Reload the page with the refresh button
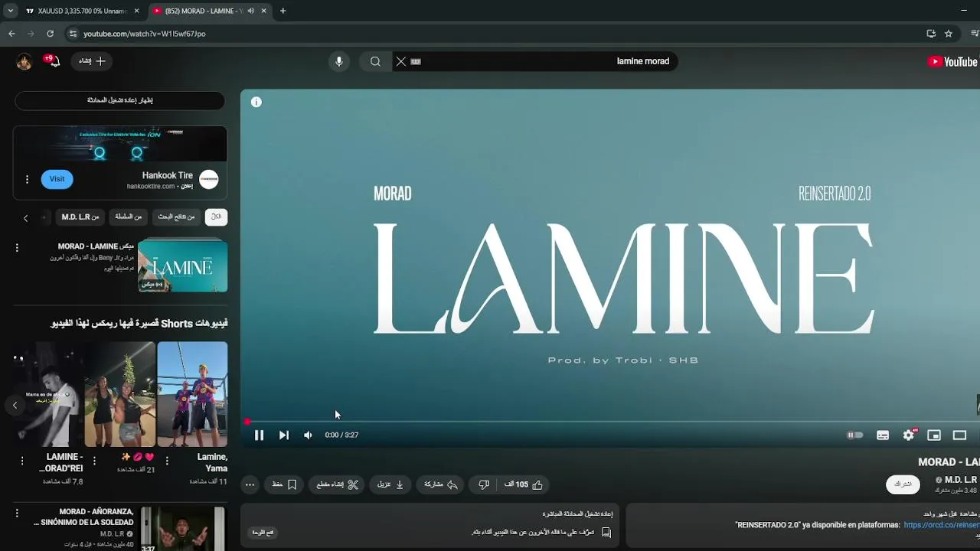This screenshot has height=551, width=980. 50,34
